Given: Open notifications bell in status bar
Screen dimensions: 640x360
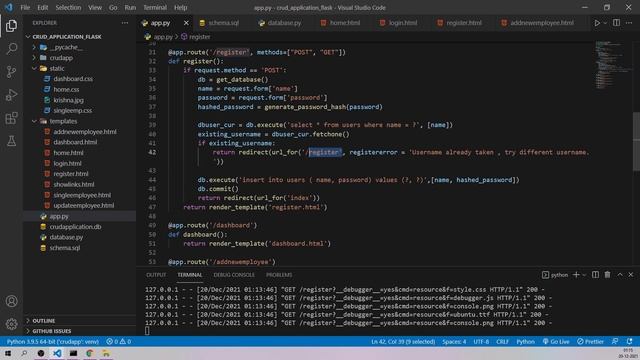Looking at the screenshot, I should pos(629,341).
